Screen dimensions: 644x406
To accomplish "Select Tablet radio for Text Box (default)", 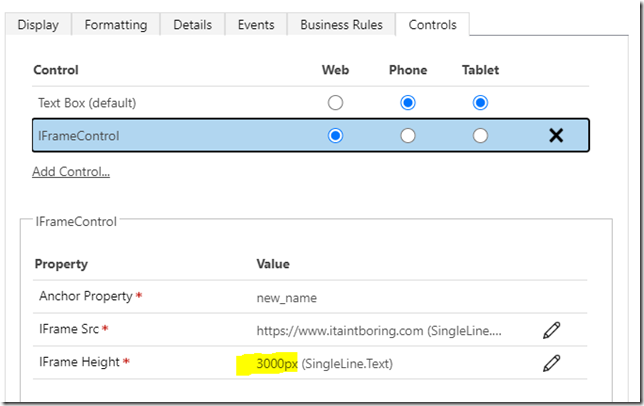I will point(480,102).
